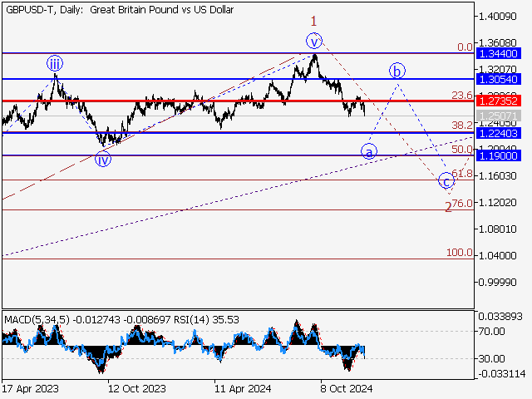Click the brown wave 1 label
The image size is (532, 399).
(x=314, y=20)
